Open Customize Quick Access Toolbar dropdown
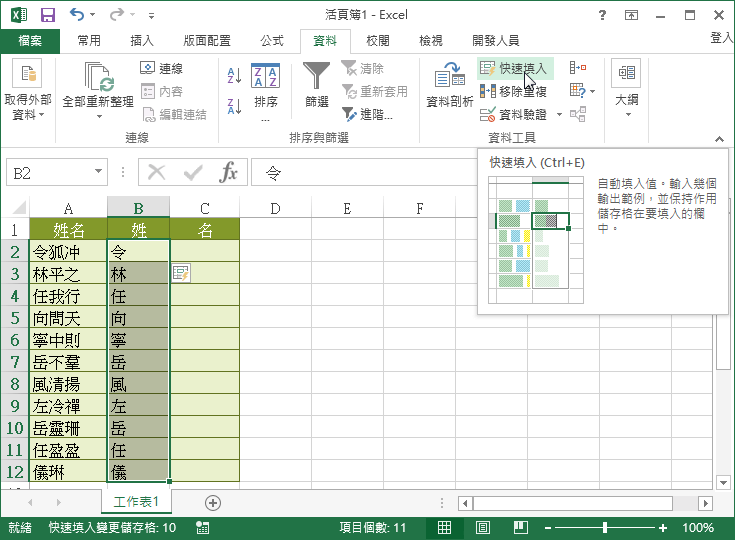The width and height of the screenshot is (735, 540). pos(151,16)
